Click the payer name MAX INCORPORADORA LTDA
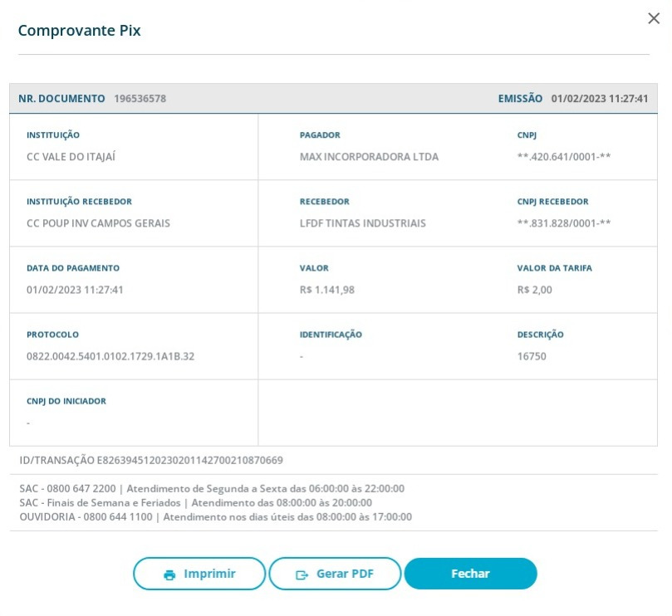Screen dimensions: 672x616 (x=369, y=157)
